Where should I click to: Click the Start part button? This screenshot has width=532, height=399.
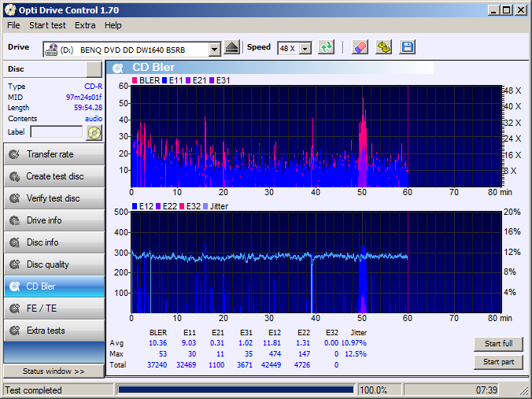click(498, 362)
